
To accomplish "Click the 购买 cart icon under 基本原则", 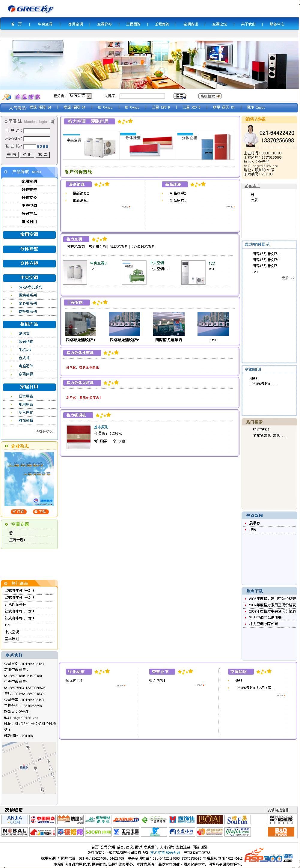I will [96, 441].
